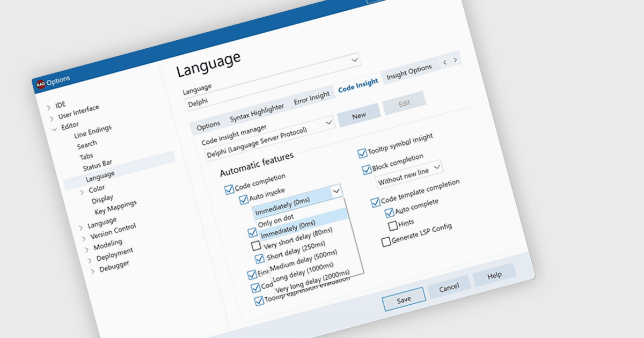This screenshot has height=338, width=644.
Task: Click the RAD Studio icon in title bar
Action: click(x=40, y=84)
